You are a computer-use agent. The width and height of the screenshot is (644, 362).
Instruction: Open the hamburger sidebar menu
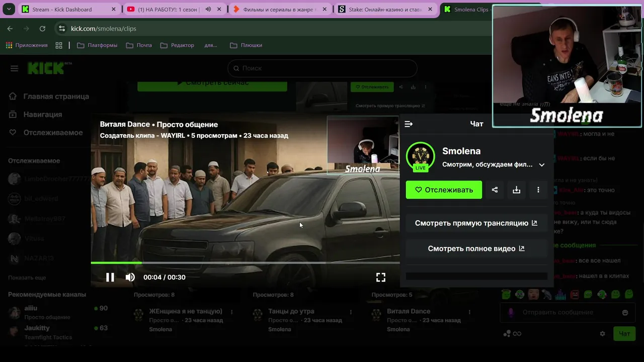pyautogui.click(x=14, y=68)
